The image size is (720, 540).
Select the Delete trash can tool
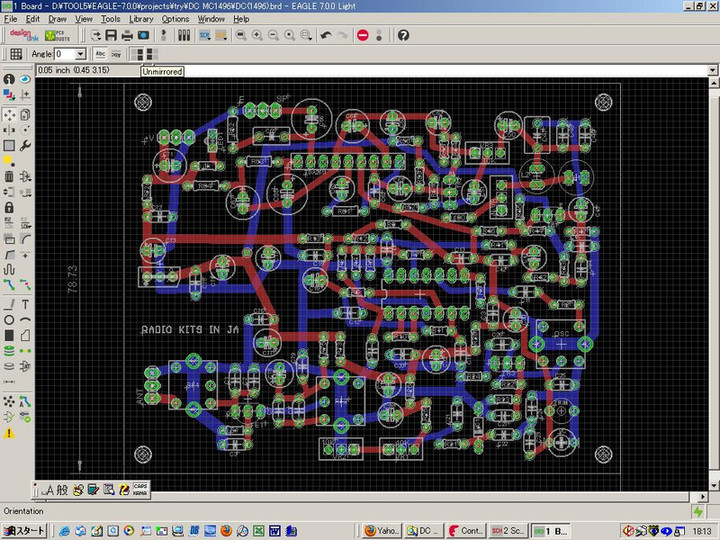[9, 176]
